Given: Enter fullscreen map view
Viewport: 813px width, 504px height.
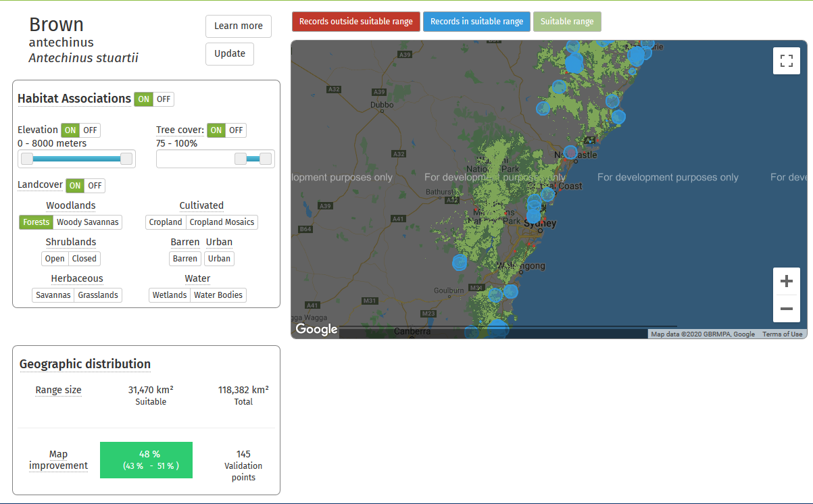Looking at the screenshot, I should pyautogui.click(x=786, y=61).
